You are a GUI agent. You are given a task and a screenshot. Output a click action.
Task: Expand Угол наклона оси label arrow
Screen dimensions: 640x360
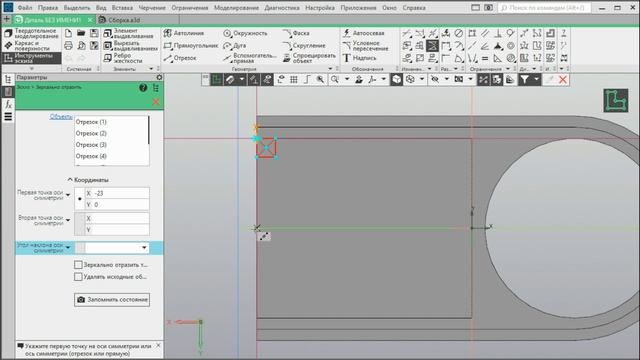(68, 247)
